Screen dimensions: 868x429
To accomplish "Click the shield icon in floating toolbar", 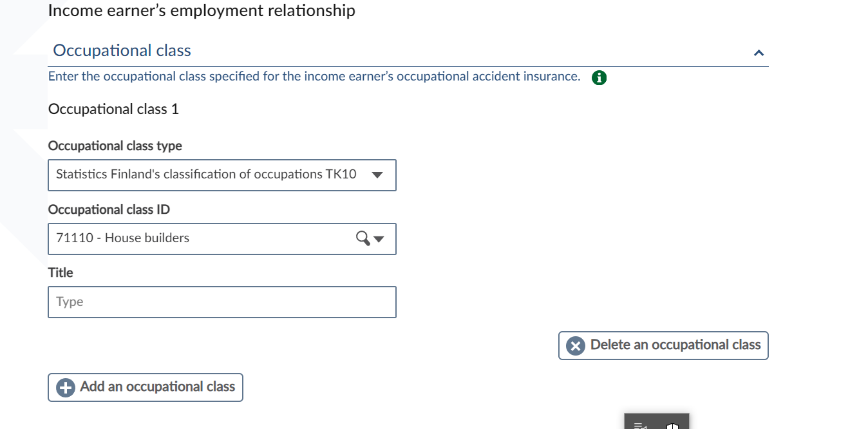I will [672, 425].
